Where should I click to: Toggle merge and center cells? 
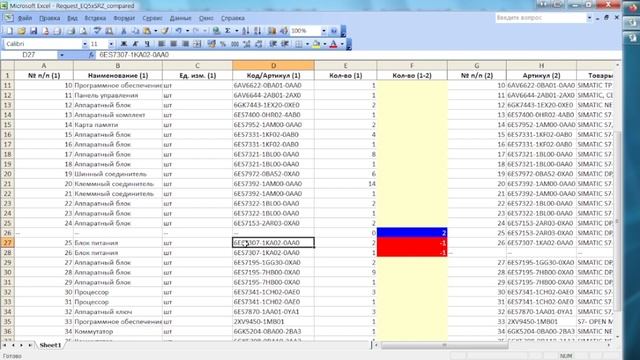197,44
